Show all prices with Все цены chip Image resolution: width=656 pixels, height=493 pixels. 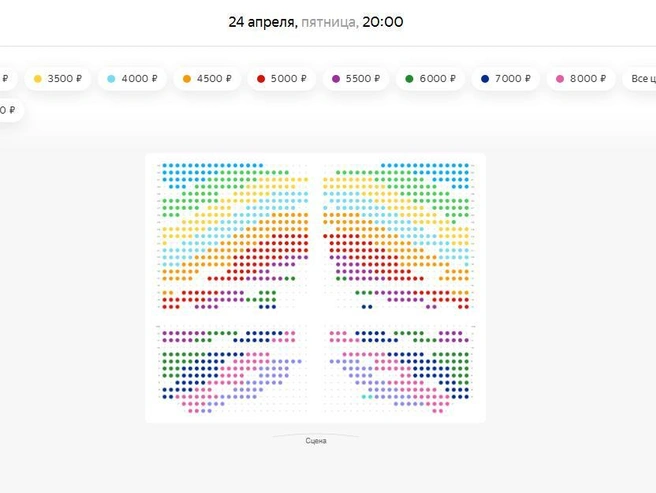pos(639,79)
